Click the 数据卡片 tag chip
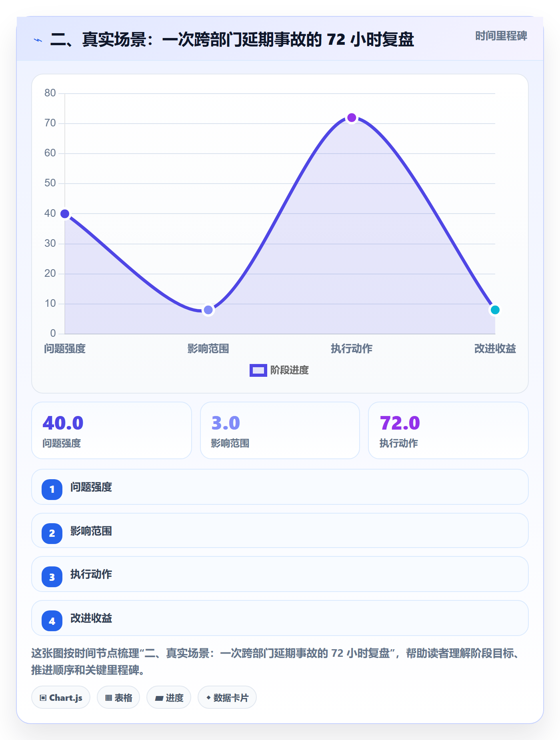The height and width of the screenshot is (740, 560). click(227, 697)
